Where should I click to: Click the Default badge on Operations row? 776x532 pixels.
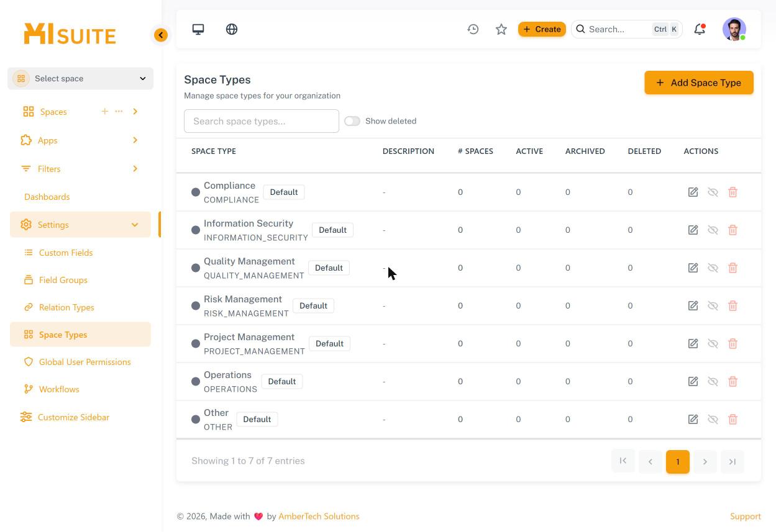pos(281,382)
